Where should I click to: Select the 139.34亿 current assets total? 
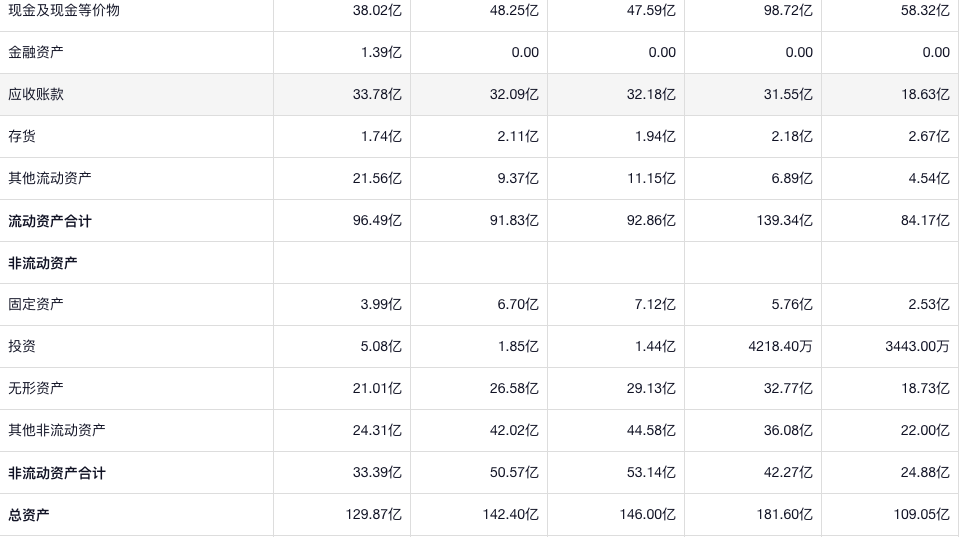click(x=784, y=221)
